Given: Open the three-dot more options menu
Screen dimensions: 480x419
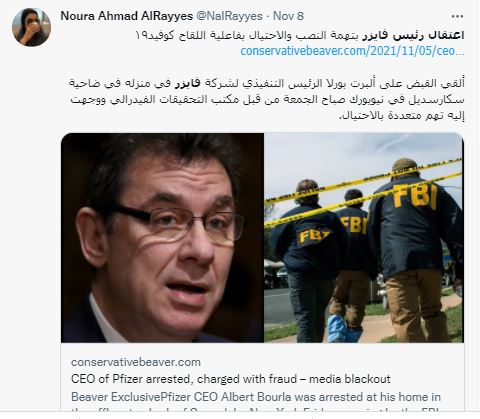Looking at the screenshot, I should click(x=457, y=16).
